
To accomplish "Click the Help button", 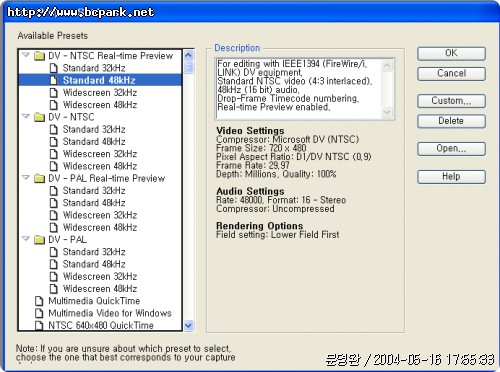I will [x=451, y=177].
